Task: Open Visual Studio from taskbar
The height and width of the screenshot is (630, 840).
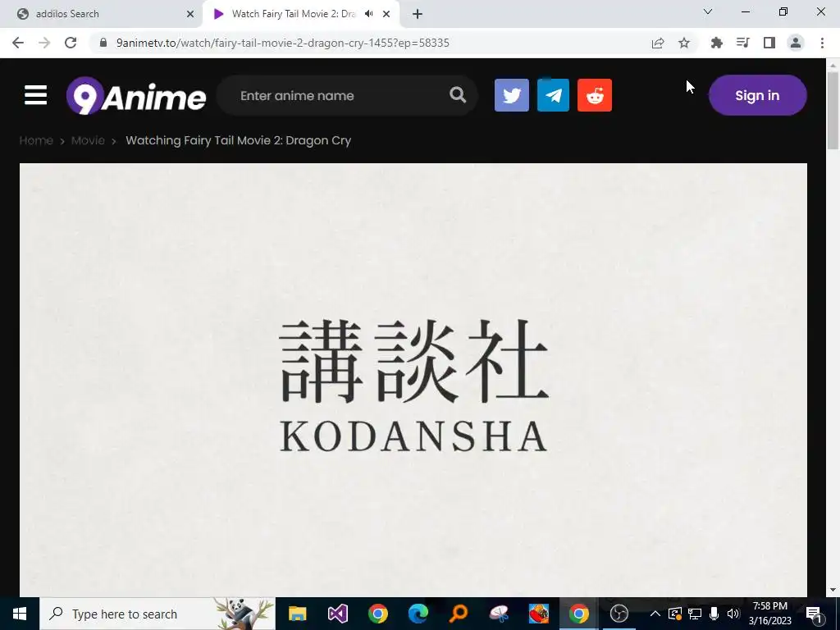Action: pos(338,614)
